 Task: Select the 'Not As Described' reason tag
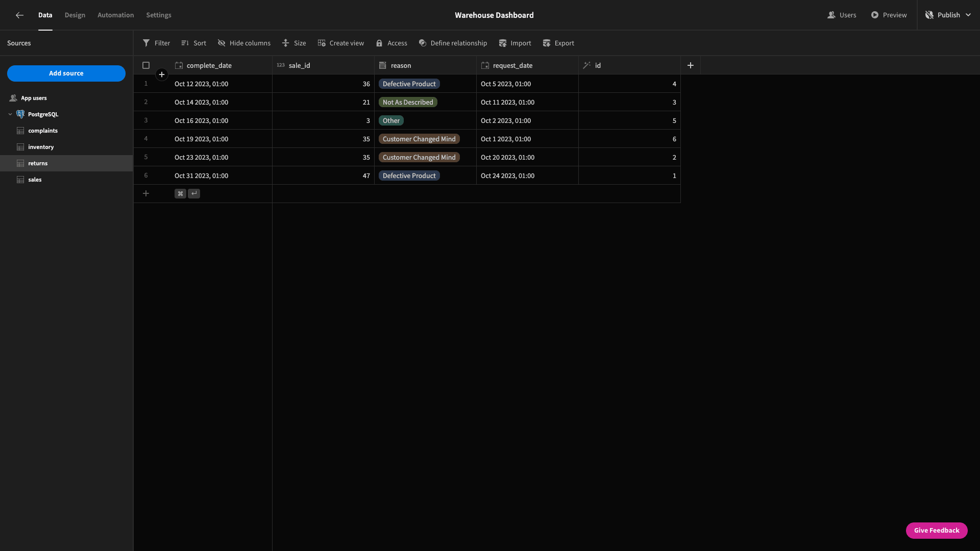(x=408, y=102)
